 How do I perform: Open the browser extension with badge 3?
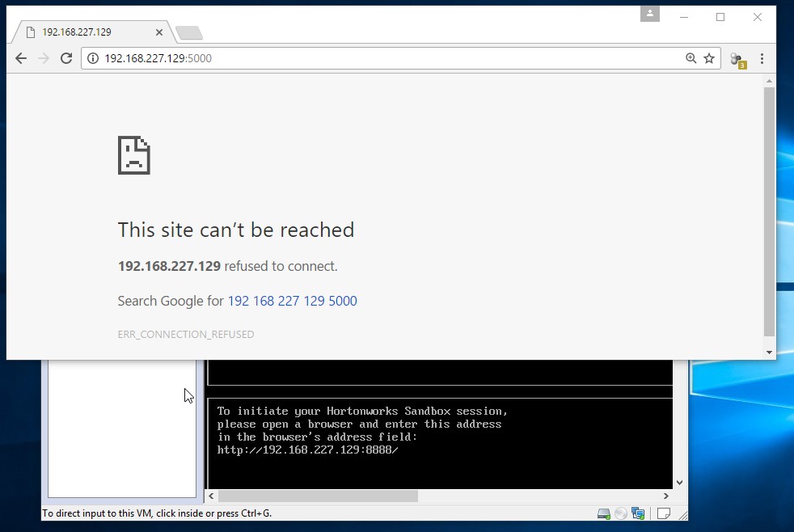[x=737, y=61]
